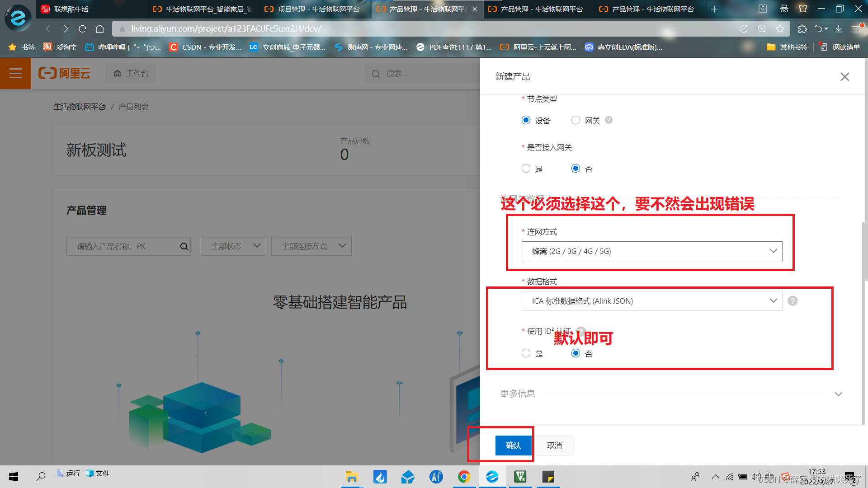Open Google Chrome from taskbar

[464, 477]
